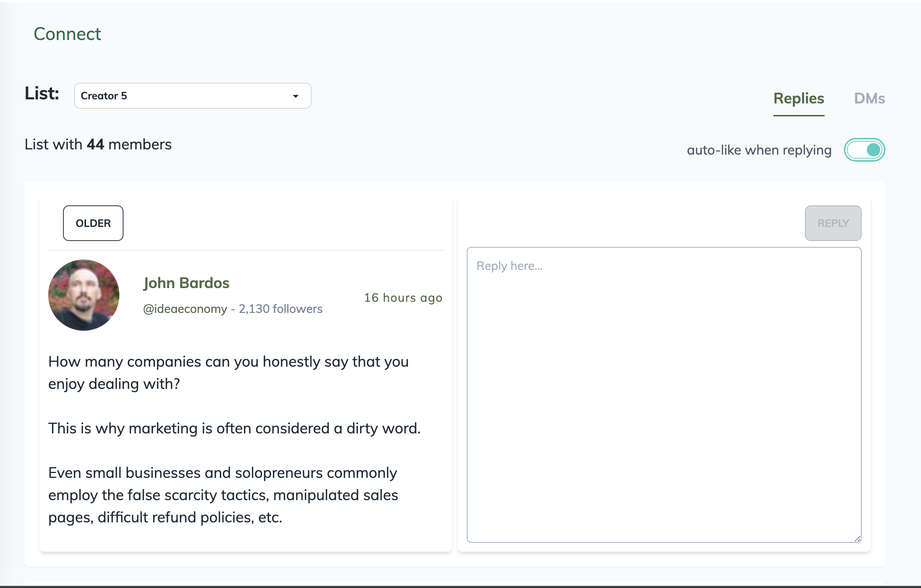
Task: Click the dropdown arrow in list selector
Action: [x=295, y=96]
